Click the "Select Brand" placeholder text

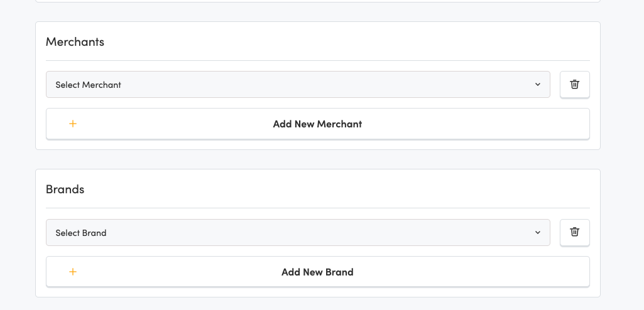(x=81, y=233)
